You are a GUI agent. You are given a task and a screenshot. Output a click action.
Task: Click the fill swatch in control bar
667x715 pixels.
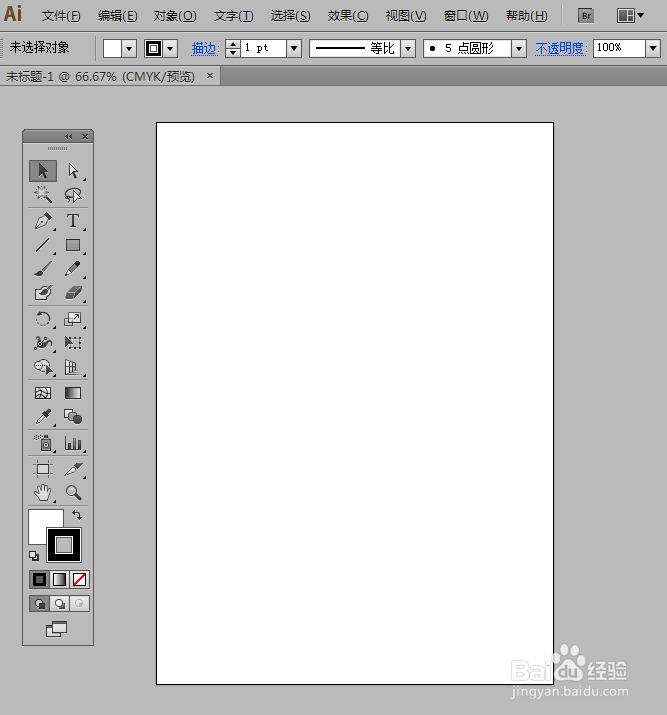click(112, 48)
